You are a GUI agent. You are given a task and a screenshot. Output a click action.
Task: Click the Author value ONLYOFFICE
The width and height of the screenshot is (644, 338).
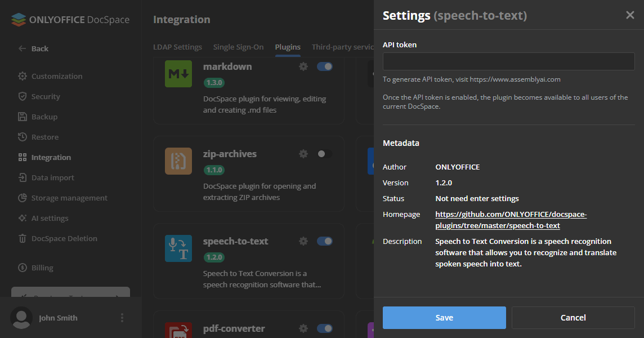[458, 167]
